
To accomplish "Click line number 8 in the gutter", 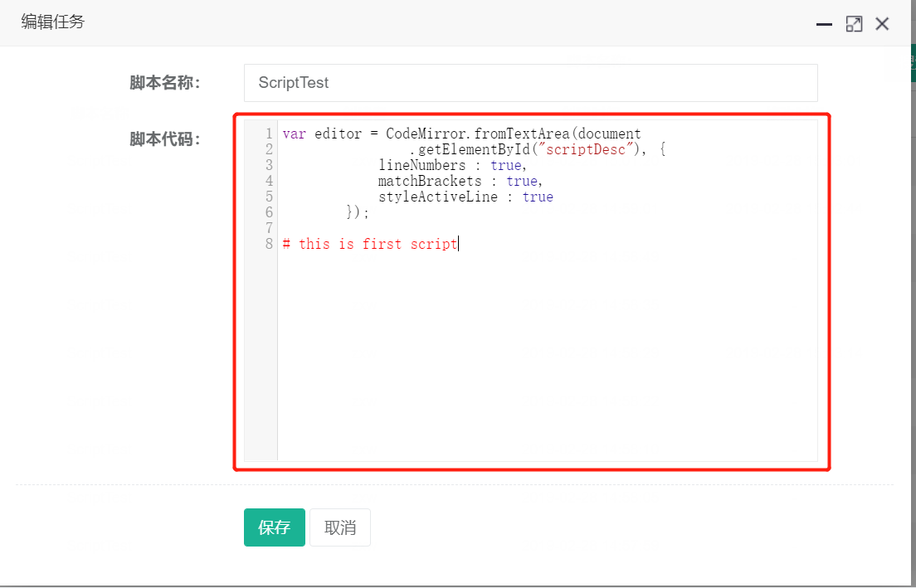I will pos(269,244).
